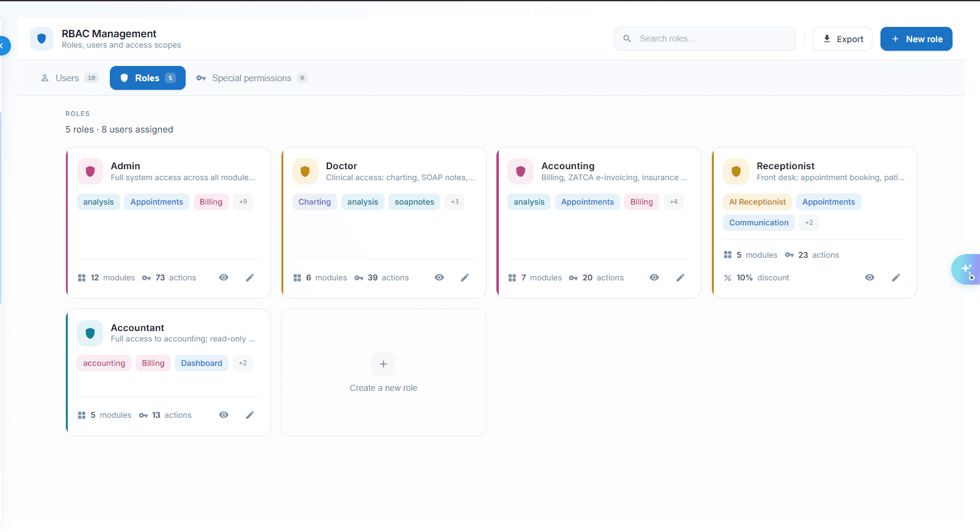Screen dimensions: 980x532
Task: View the Accountant role details eye icon
Action: 224,415
